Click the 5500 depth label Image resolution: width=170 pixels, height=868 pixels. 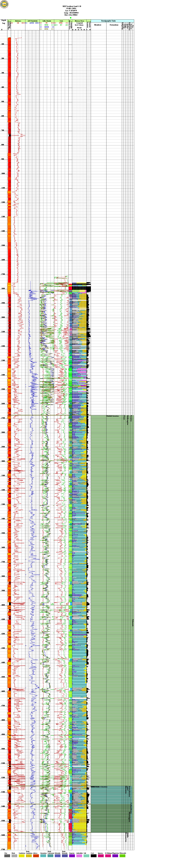(3, 821)
